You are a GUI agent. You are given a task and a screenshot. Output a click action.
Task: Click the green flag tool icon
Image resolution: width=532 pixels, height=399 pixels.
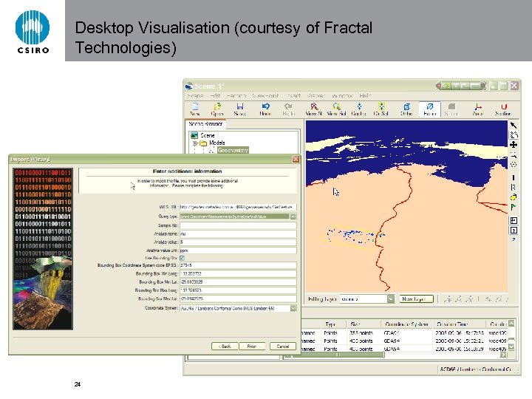(514, 207)
